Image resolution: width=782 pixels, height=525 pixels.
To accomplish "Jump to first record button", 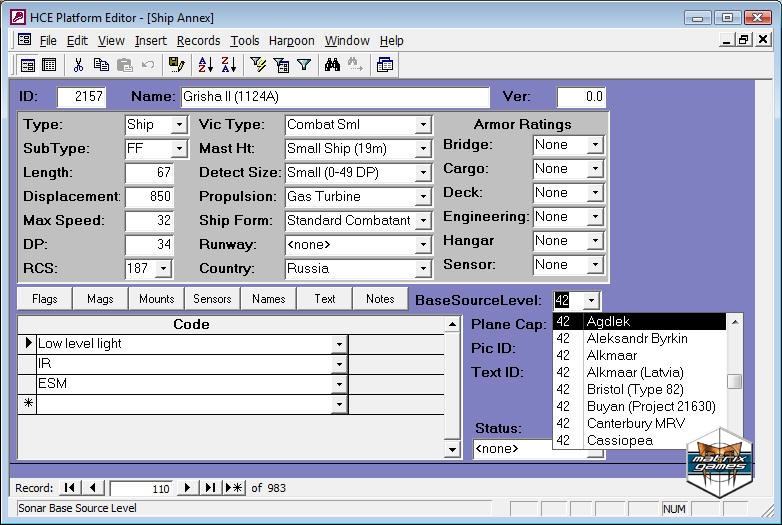I will [69, 488].
